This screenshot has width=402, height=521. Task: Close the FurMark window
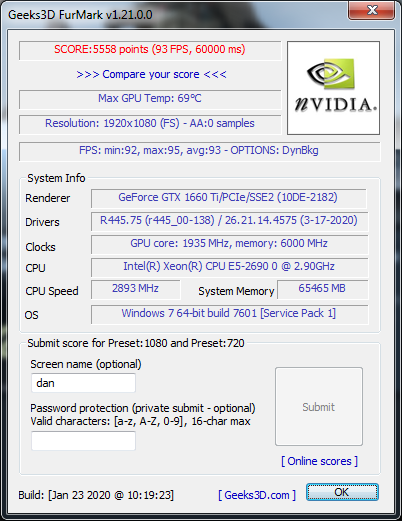[x=372, y=10]
